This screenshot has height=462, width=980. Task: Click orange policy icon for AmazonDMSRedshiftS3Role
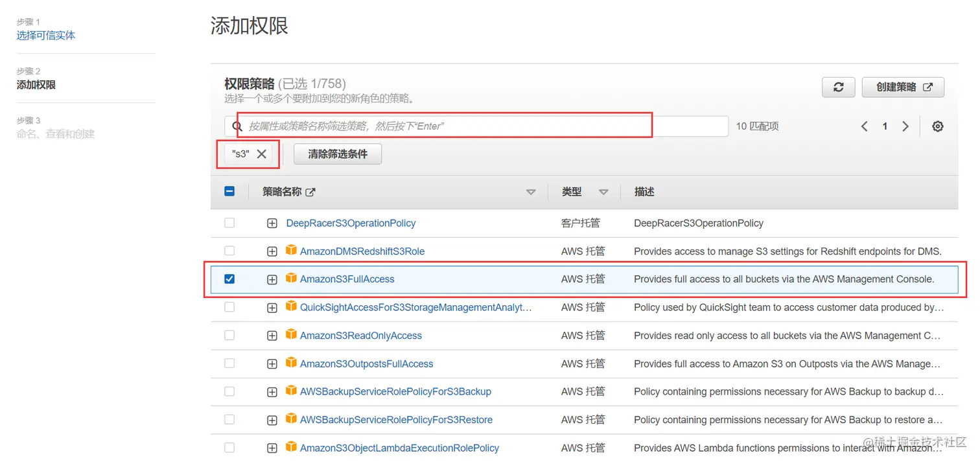coord(291,250)
